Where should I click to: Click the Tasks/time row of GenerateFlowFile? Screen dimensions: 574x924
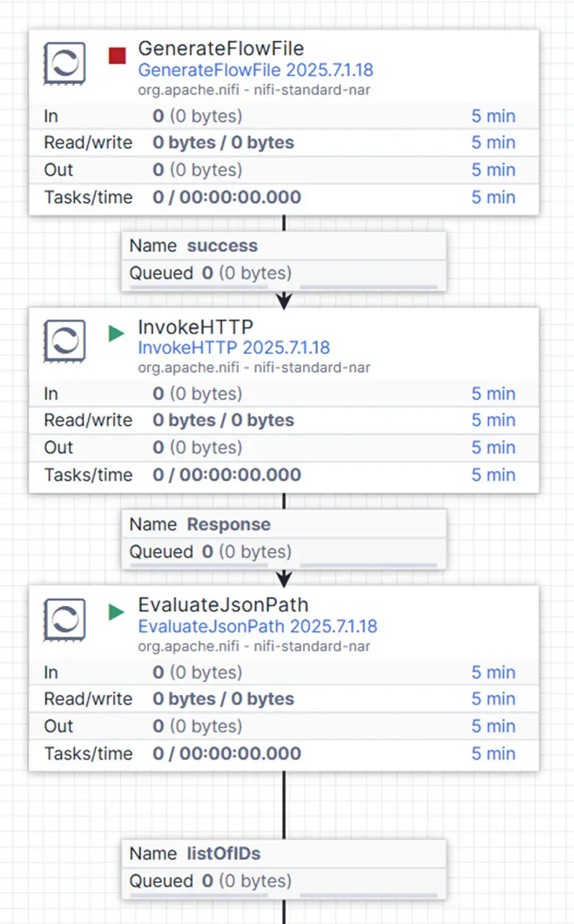283,197
